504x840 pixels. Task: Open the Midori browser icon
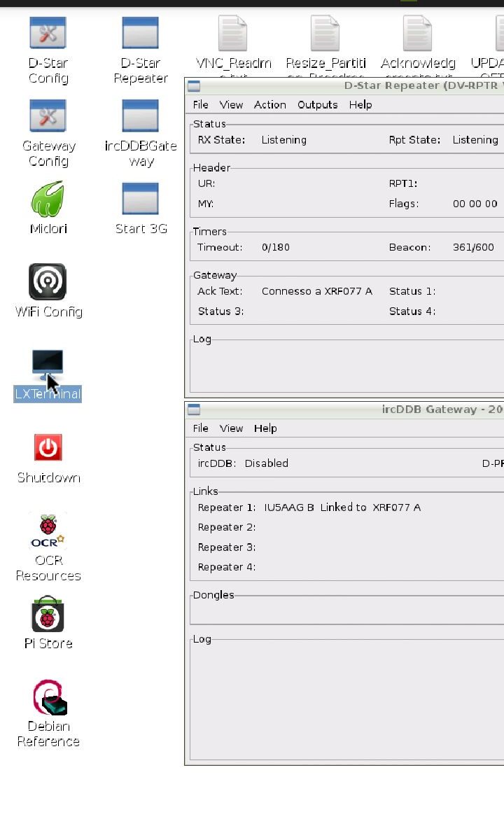coord(48,199)
